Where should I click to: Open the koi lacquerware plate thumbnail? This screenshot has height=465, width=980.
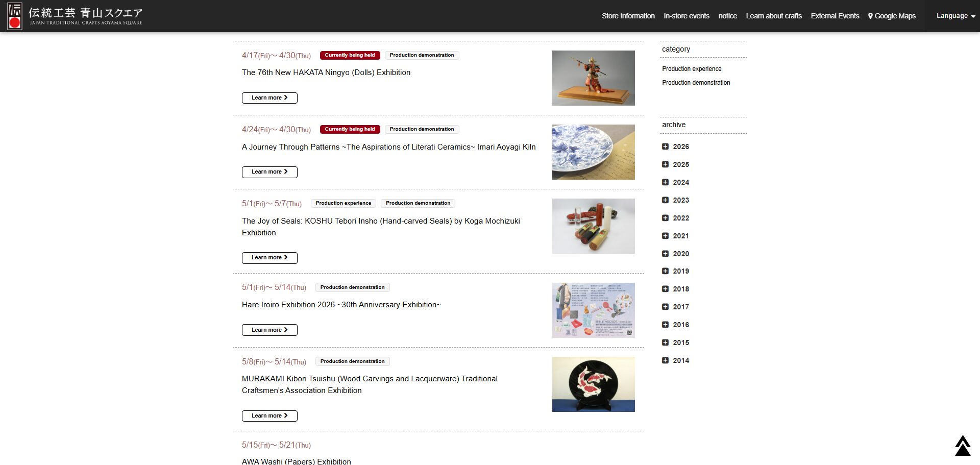click(x=593, y=384)
